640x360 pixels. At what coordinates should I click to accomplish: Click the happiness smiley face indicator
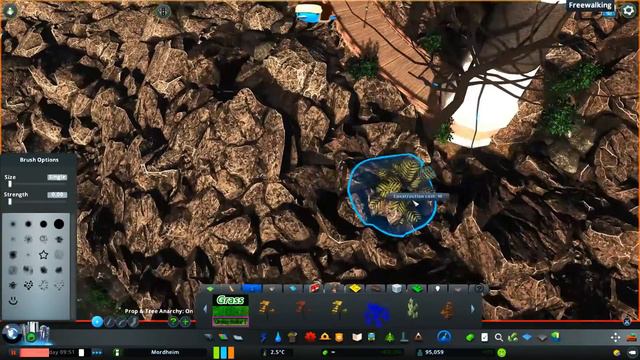coord(502,352)
